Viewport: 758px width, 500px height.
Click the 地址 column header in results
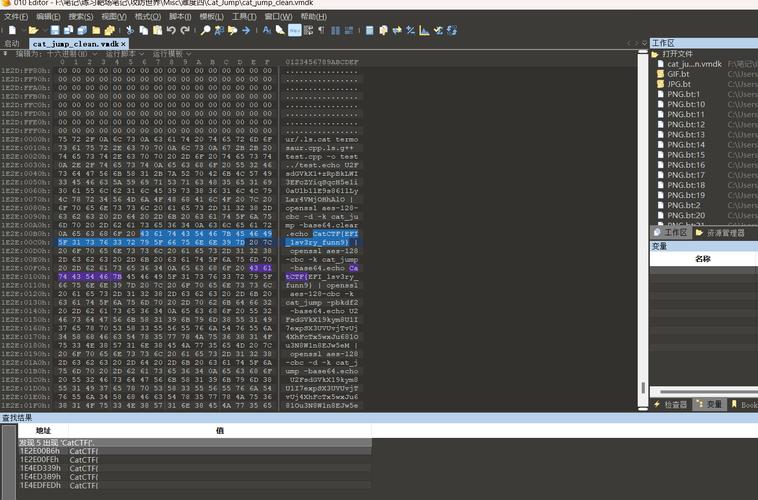coord(43,430)
